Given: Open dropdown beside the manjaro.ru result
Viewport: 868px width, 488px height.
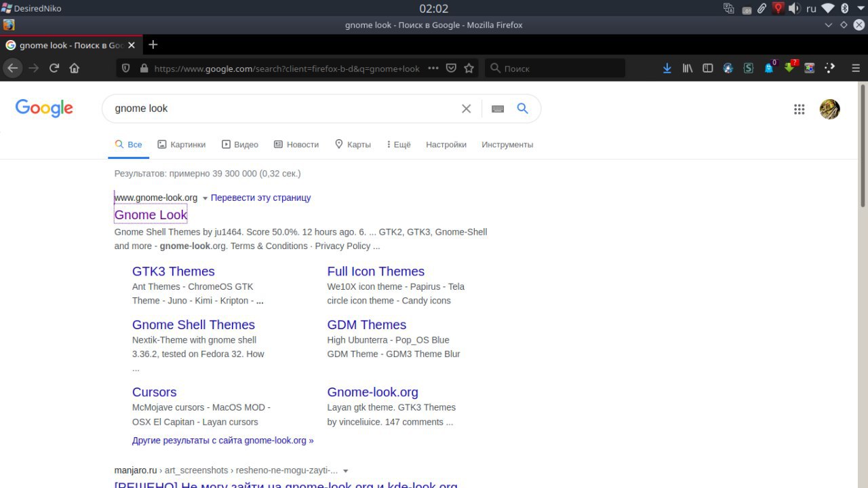Looking at the screenshot, I should pos(346,471).
